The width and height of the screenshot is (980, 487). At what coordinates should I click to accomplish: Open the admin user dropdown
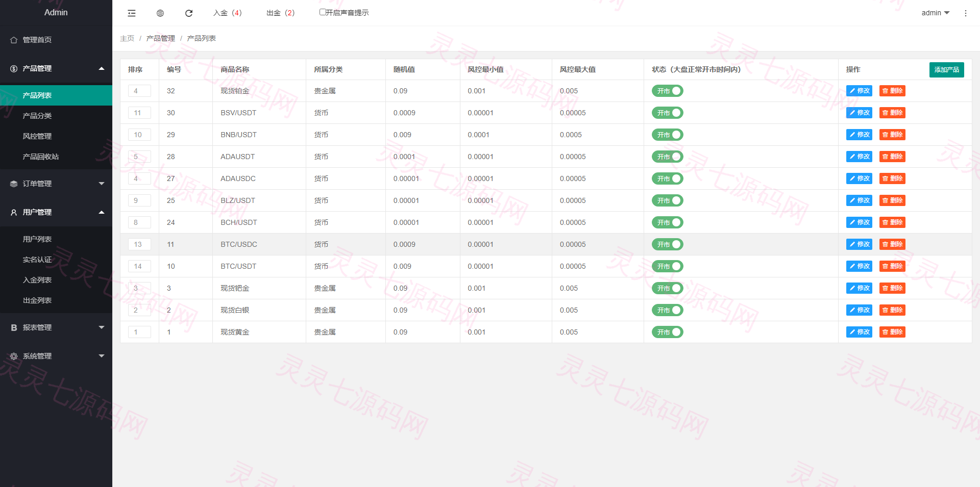point(935,13)
